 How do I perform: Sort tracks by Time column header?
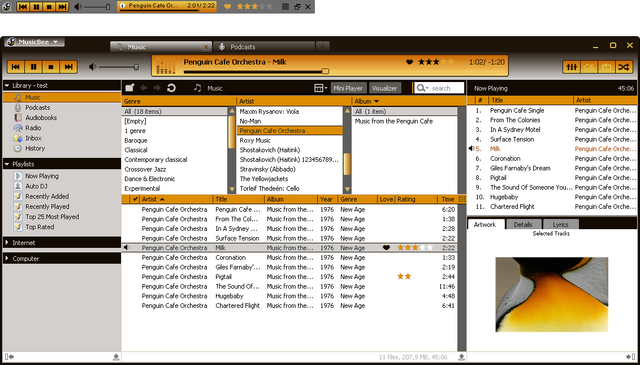click(x=448, y=199)
